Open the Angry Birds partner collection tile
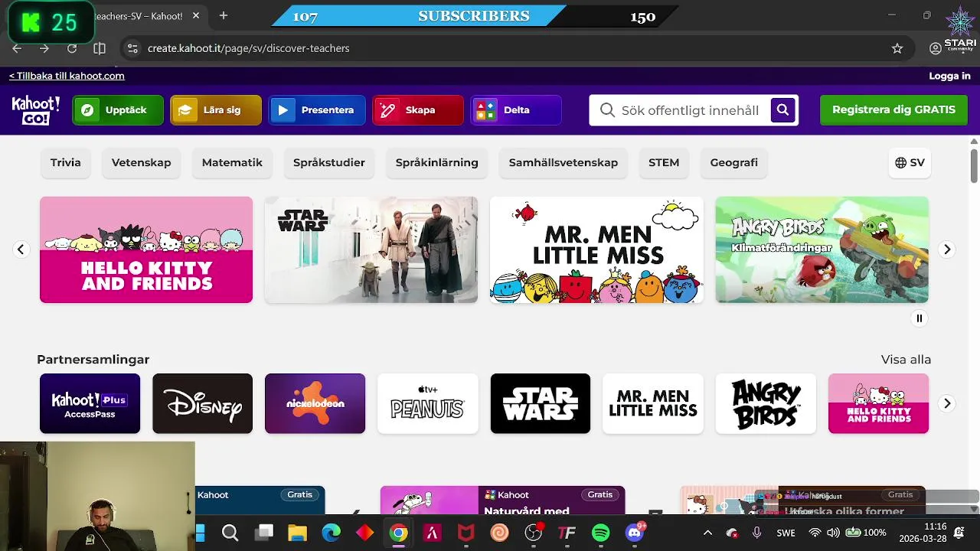 [766, 403]
